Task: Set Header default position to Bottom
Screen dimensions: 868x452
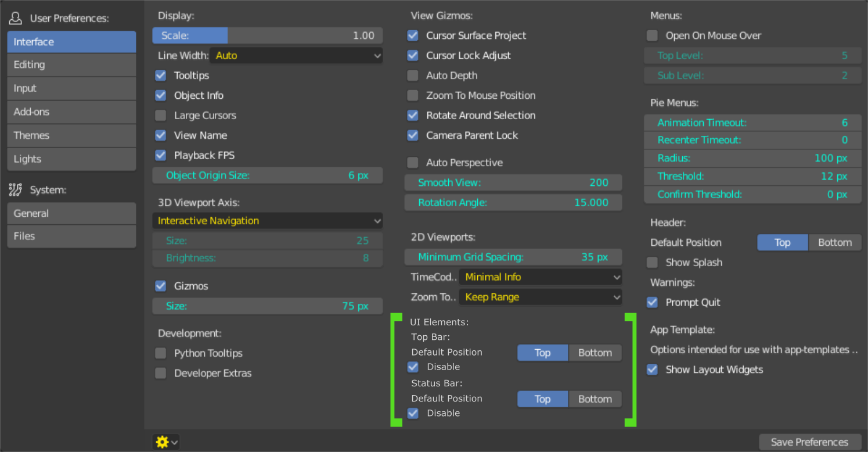Action: pyautogui.click(x=835, y=242)
